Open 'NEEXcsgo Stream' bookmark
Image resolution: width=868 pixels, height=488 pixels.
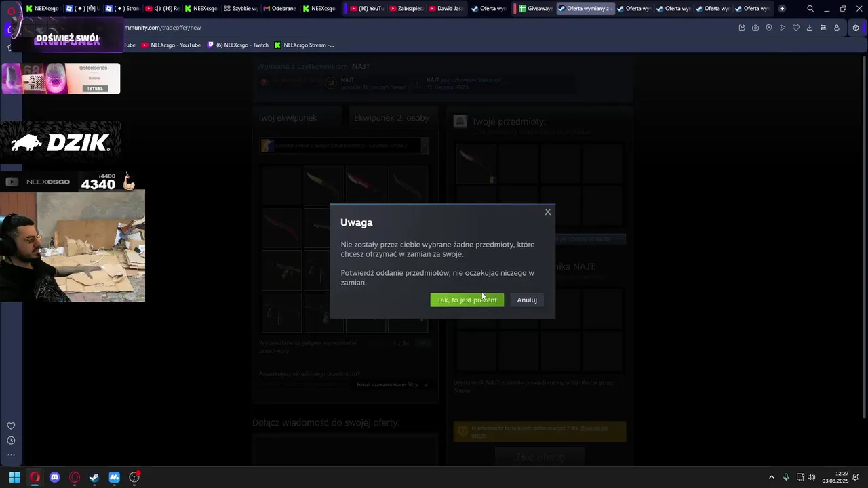(304, 45)
